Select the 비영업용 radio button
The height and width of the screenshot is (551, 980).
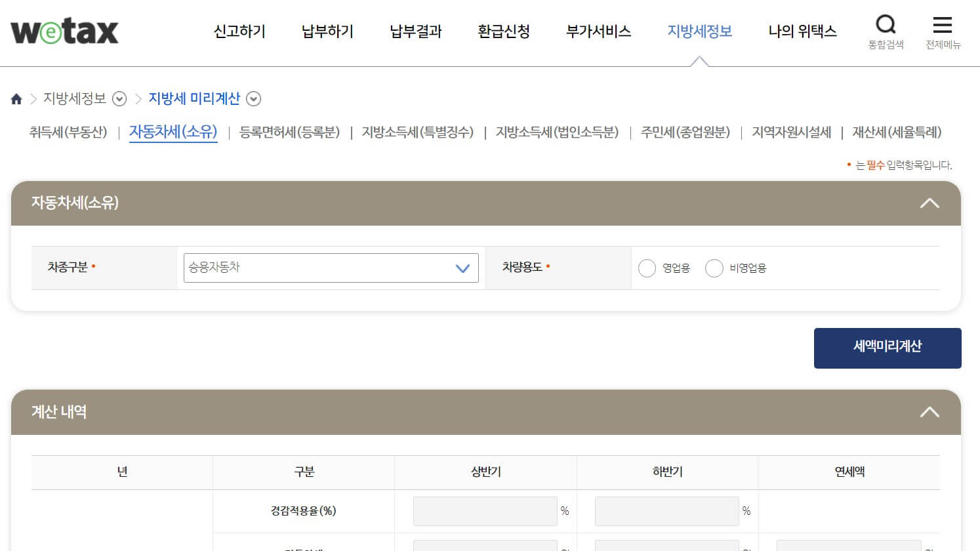[x=714, y=268]
